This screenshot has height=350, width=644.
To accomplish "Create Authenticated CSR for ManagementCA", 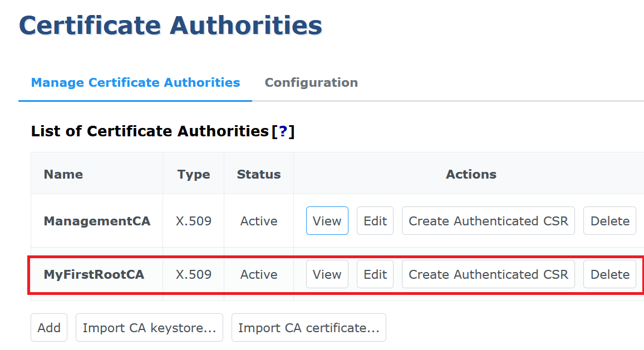I will tap(488, 221).
